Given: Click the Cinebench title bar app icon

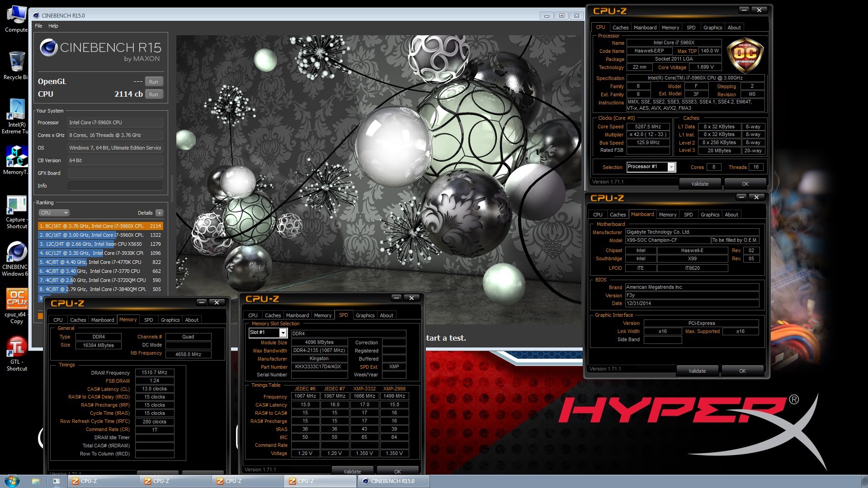Looking at the screenshot, I should tap(36, 15).
